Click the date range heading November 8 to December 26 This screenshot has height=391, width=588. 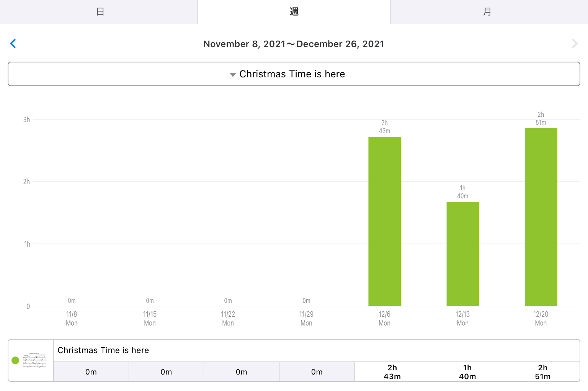click(294, 44)
